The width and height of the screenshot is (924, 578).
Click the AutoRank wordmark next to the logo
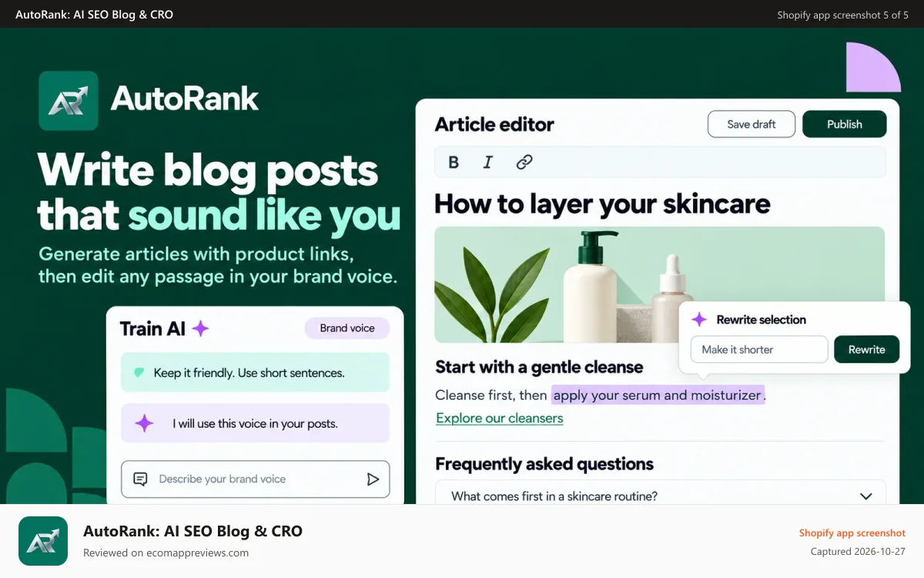(x=185, y=99)
